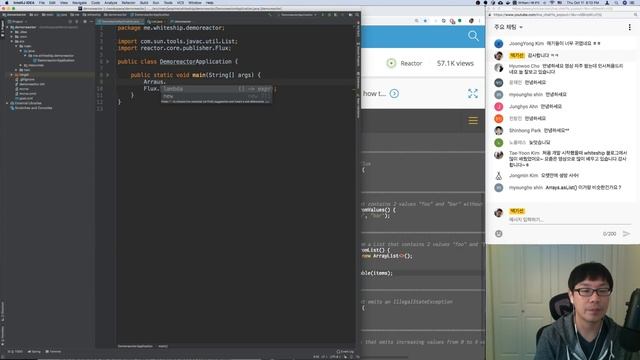This screenshot has width=640, height=360.
Task: Click Jongmin Kim's avatar
Action: (498, 176)
